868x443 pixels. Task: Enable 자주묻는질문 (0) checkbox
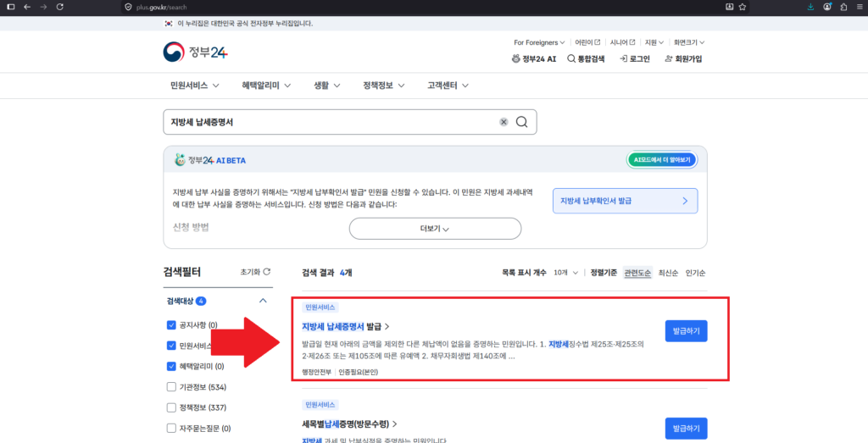pos(171,428)
